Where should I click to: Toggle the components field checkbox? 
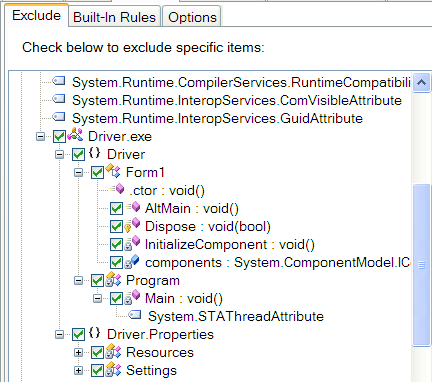116,262
